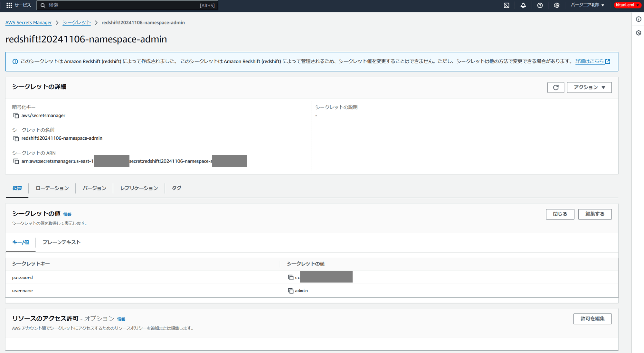Open the Services grid menu icon

(x=9, y=5)
